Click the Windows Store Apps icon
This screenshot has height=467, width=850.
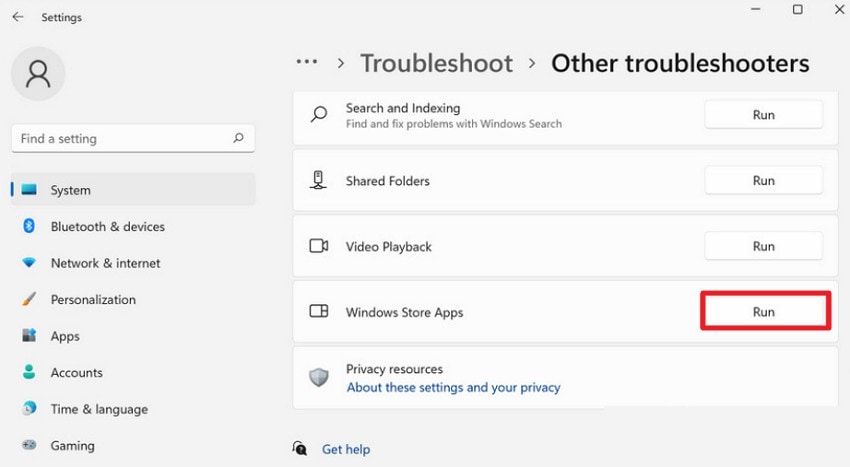point(319,311)
